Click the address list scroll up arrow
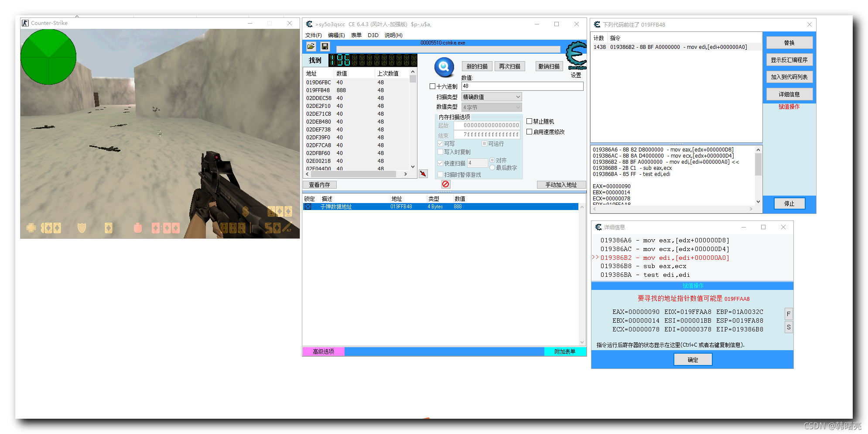Screen dimensions: 868x434 tap(582, 207)
